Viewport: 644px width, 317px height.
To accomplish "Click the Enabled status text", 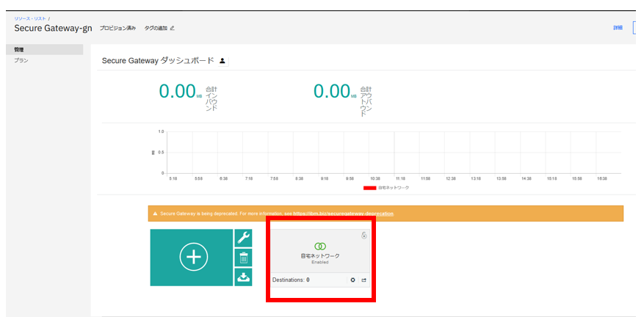I will pos(320,262).
